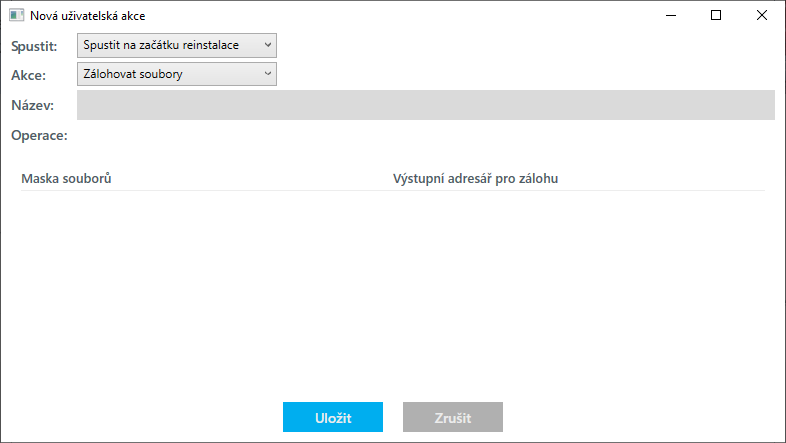This screenshot has height=443, width=786.
Task: Minimize the Nová uživatelská akce window
Action: point(671,16)
